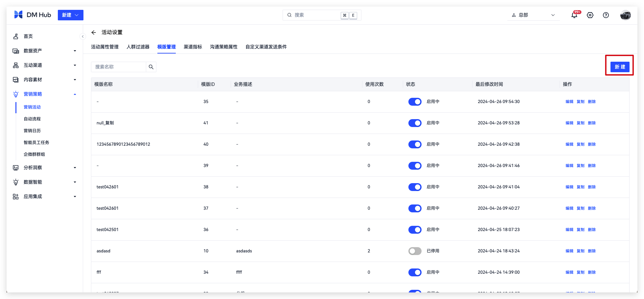The height and width of the screenshot is (299, 644).
Task: Switch to the 自定义渠道发送条件 tab
Action: tap(266, 47)
